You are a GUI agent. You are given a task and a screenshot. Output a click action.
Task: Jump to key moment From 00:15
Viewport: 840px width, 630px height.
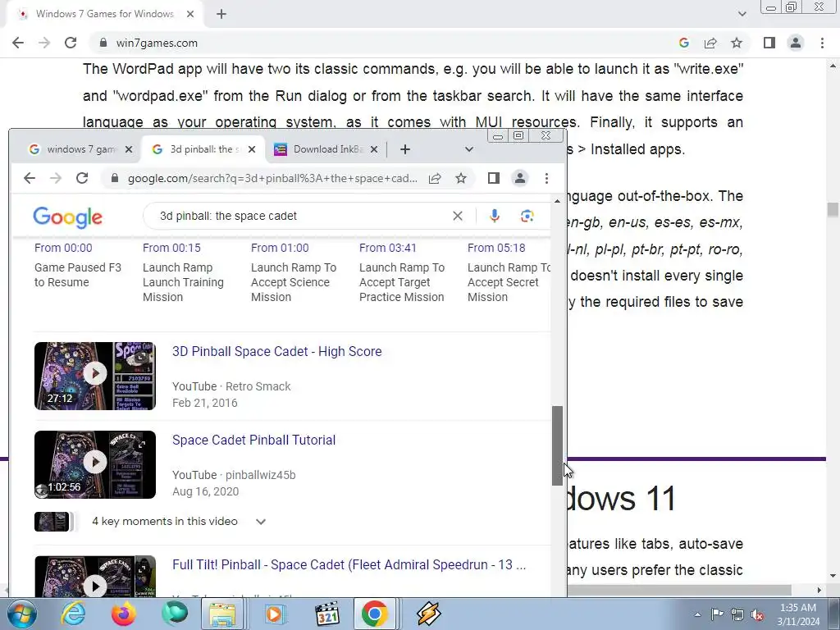pos(171,248)
